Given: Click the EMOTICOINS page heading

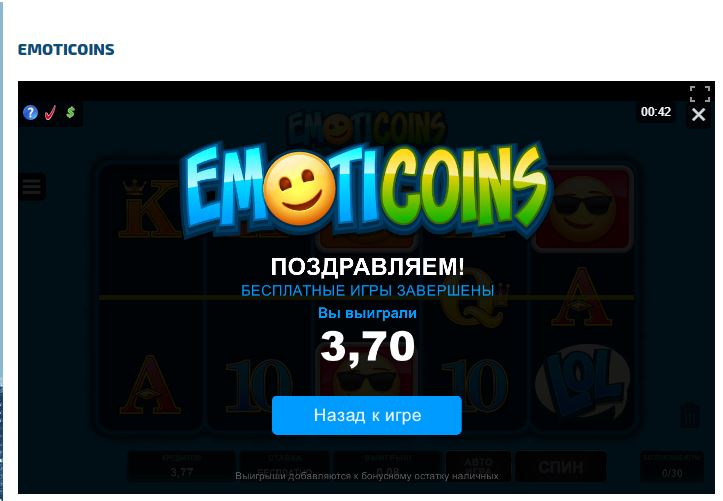Looking at the screenshot, I should [66, 49].
